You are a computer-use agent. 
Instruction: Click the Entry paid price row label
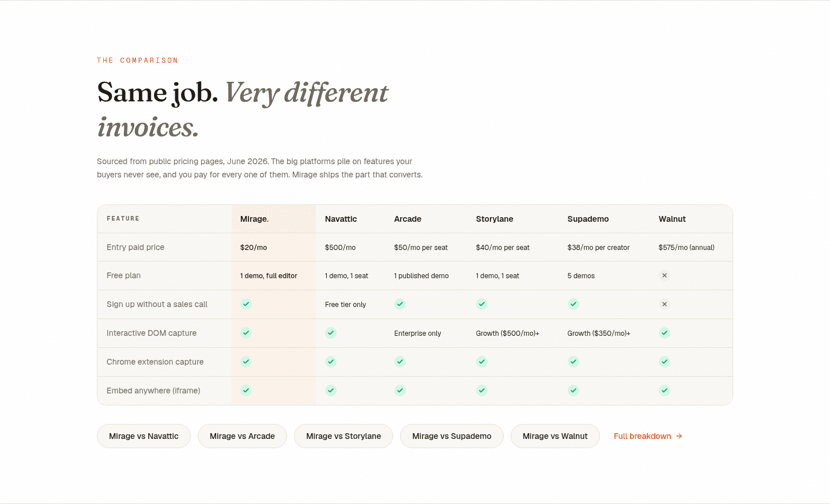[x=135, y=247]
